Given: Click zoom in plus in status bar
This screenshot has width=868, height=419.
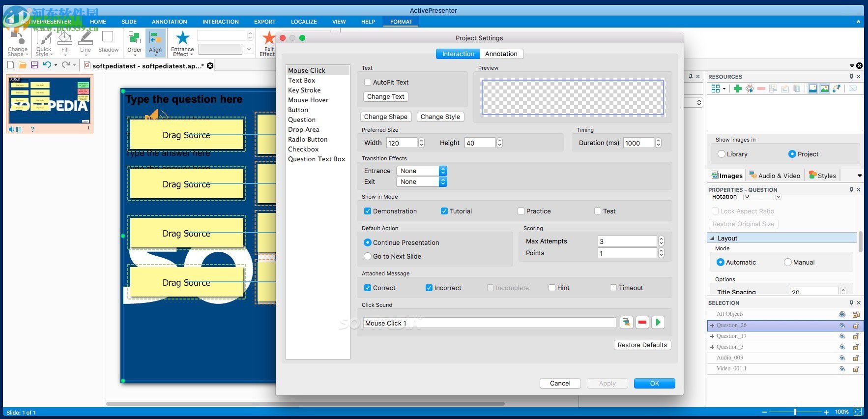Looking at the screenshot, I should (x=826, y=412).
